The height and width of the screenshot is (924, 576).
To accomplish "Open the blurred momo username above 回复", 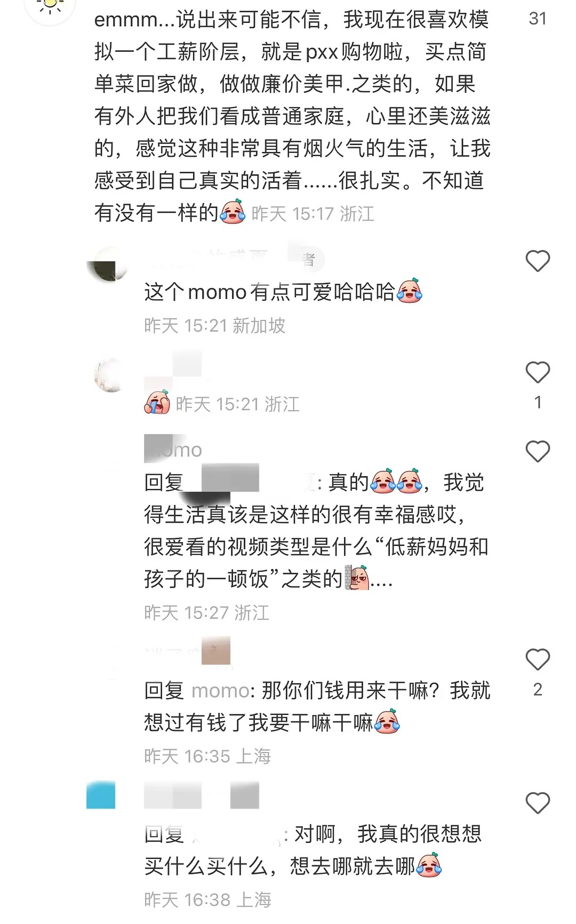I will (x=173, y=449).
